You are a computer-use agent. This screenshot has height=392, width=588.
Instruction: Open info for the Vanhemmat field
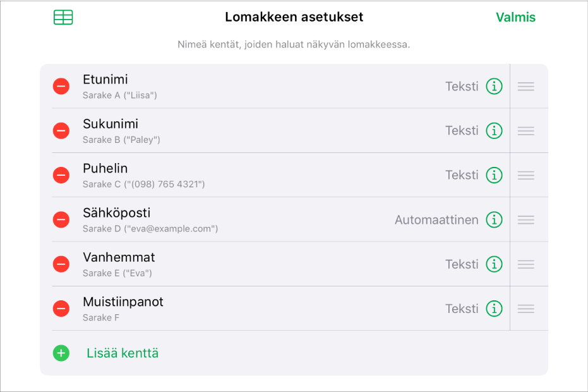(495, 264)
